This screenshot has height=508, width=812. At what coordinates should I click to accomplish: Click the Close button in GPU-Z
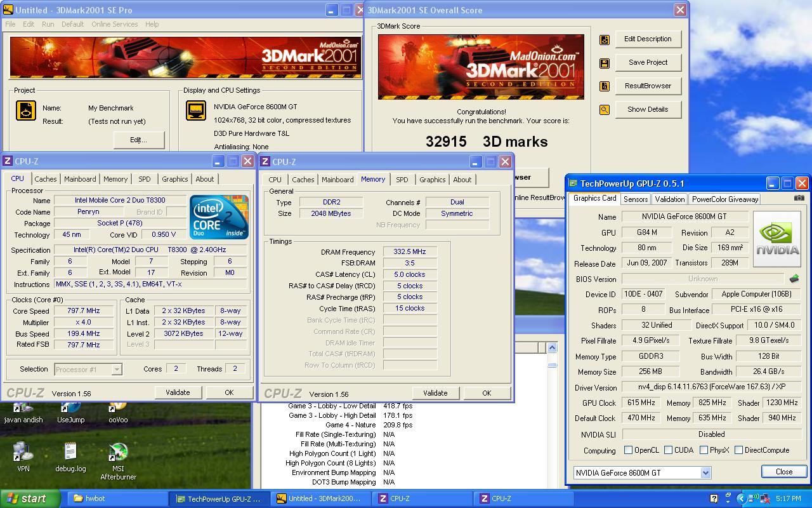pyautogui.click(x=784, y=472)
